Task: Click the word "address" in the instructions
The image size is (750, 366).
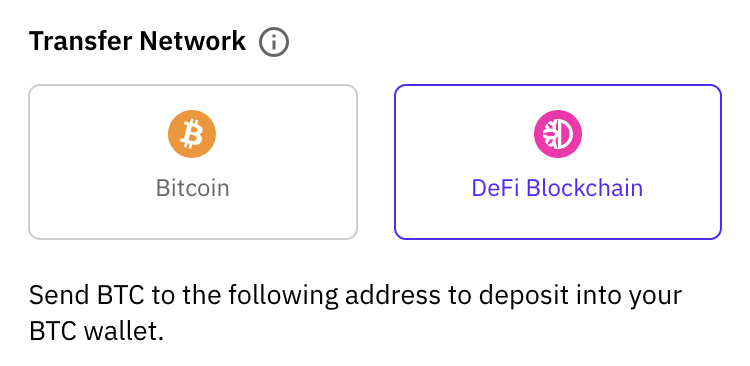Action: tap(393, 296)
